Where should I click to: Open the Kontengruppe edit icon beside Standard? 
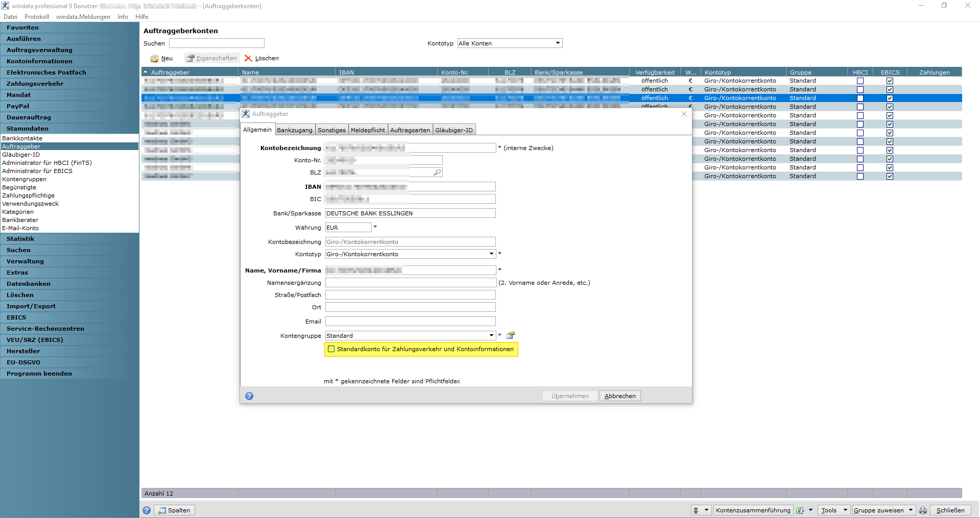click(510, 335)
